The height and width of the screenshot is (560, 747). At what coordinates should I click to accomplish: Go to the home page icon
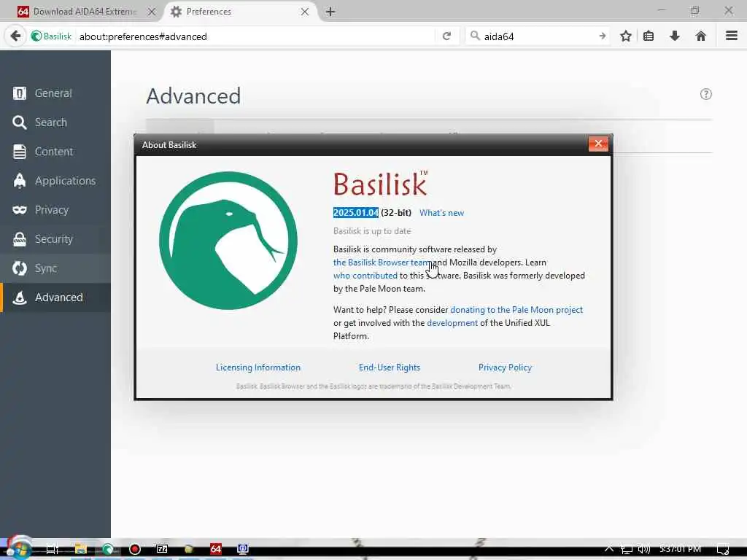[x=700, y=36]
